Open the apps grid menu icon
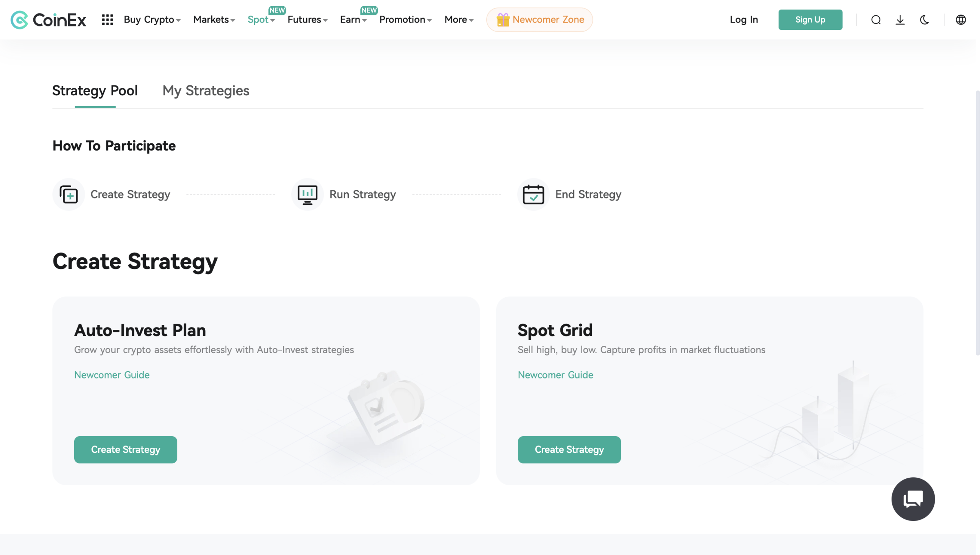 pos(108,20)
